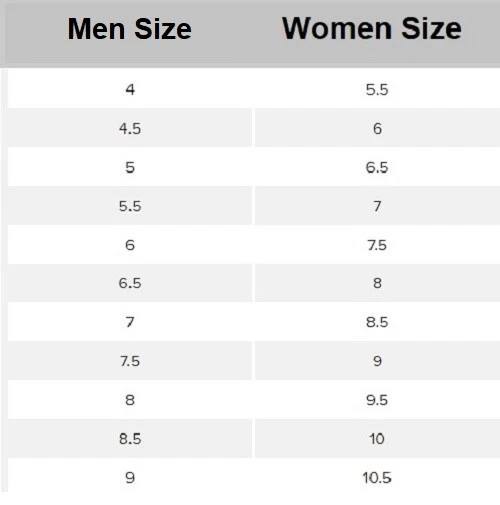Viewport: 500px width, 505px height.
Task: Click the women size 8.5 cell
Action: point(377,322)
